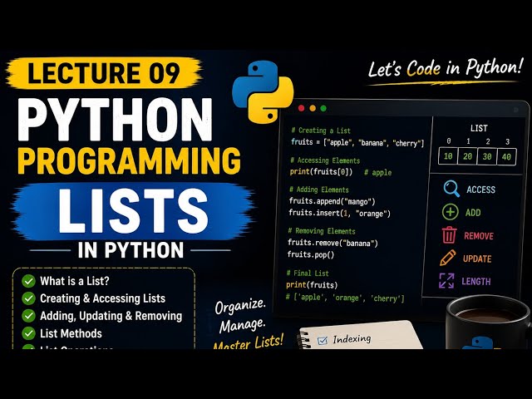
Task: Click the ['apple', 'orange', 'cherry'] output comment
Action: [345, 298]
